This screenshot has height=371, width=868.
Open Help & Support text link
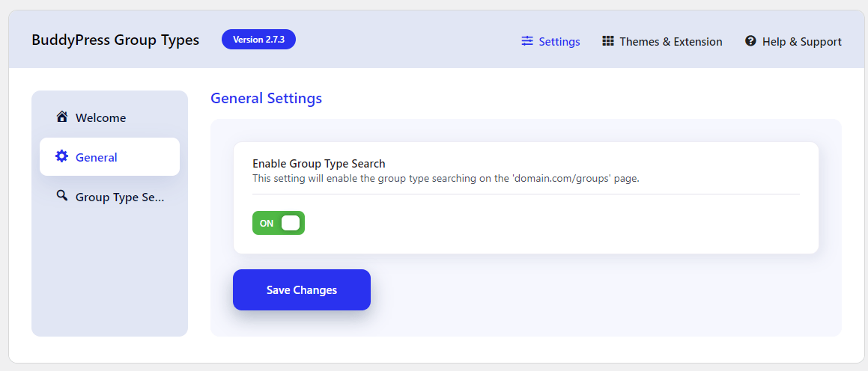pyautogui.click(x=801, y=42)
